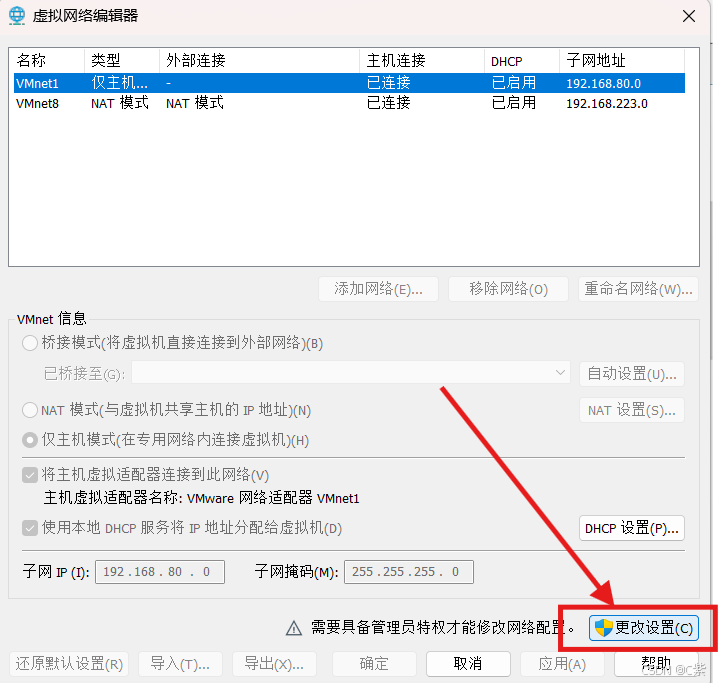The image size is (719, 683).
Task: Click 应用(A) button
Action: tap(562, 664)
